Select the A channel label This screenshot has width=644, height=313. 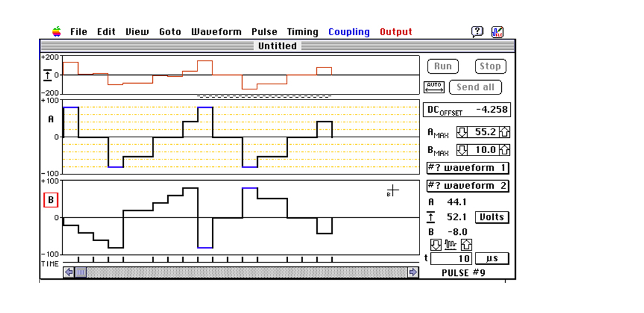[51, 119]
